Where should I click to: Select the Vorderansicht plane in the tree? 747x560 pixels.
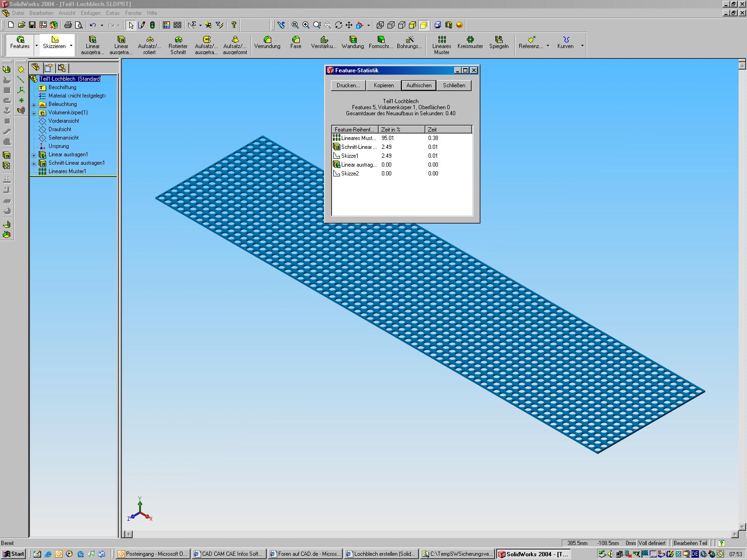[x=63, y=121]
